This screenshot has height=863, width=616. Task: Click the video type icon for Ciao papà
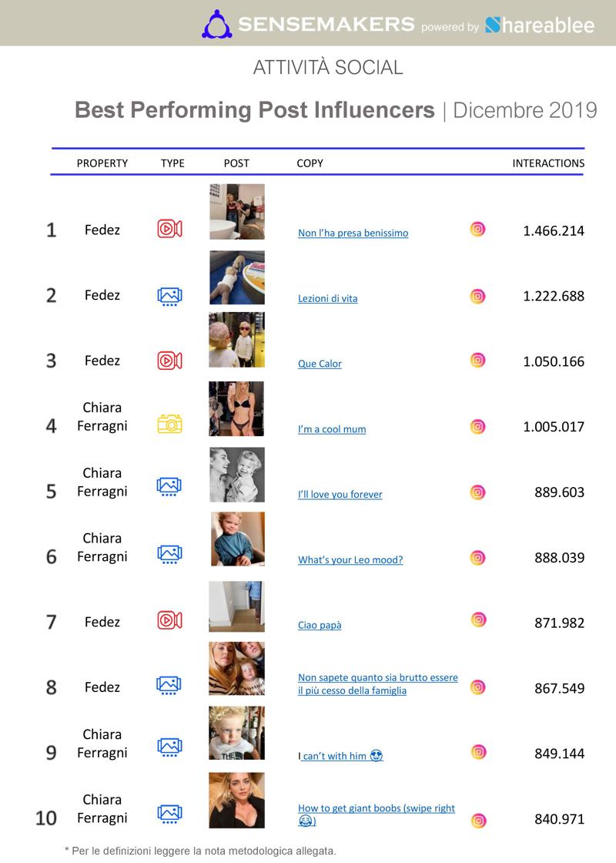click(x=170, y=620)
